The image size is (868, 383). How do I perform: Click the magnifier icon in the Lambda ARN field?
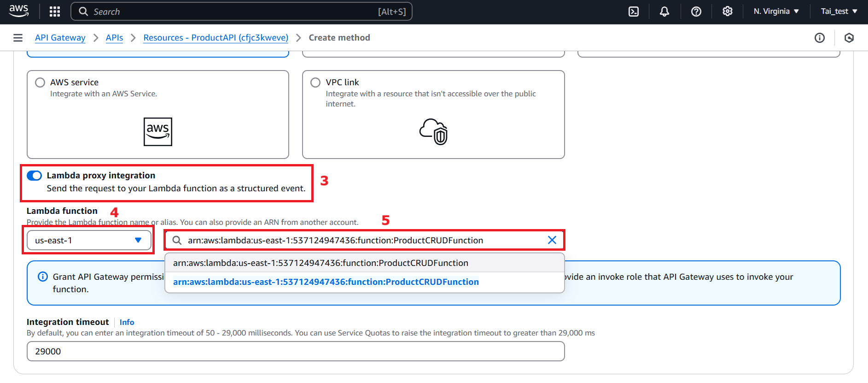click(x=177, y=240)
